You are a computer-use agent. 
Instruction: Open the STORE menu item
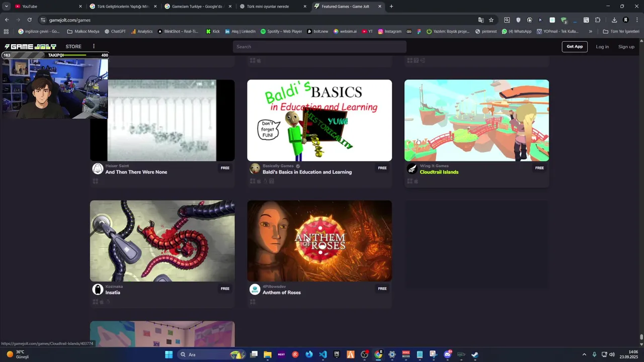coord(73,46)
